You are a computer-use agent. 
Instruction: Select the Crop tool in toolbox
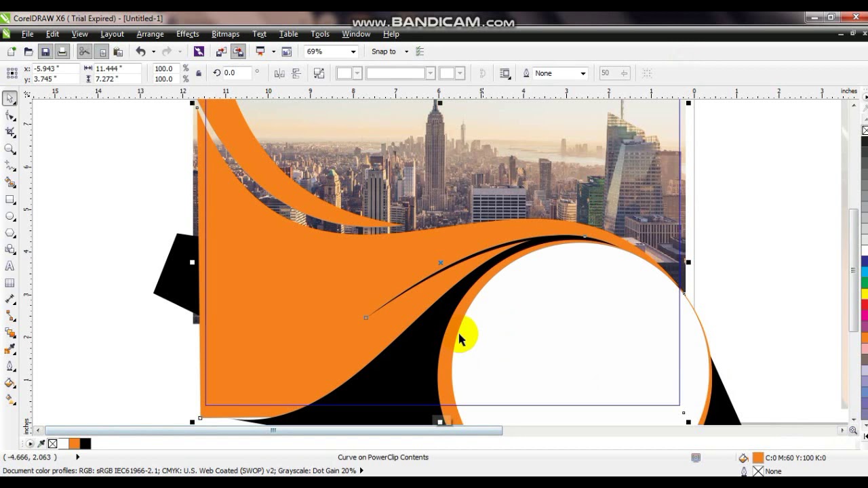tap(10, 133)
